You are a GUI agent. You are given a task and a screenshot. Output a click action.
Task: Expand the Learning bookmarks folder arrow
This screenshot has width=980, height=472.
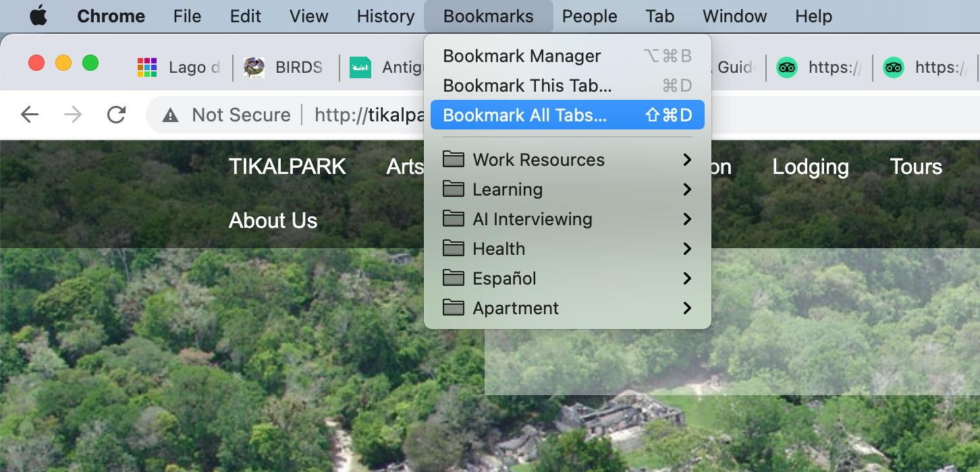click(687, 189)
